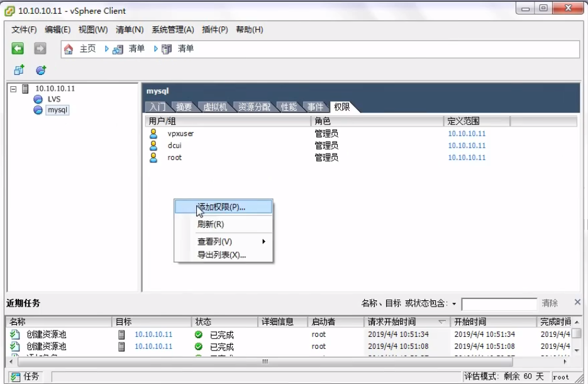Image resolution: width=588 pixels, height=384 pixels.
Task: Click the host server icon for 10.10.10.11
Action: click(x=26, y=89)
